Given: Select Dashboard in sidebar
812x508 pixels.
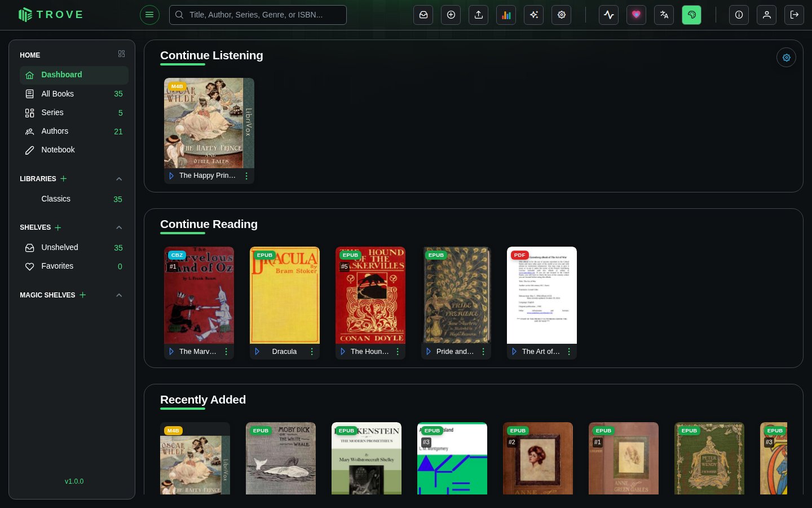Looking at the screenshot, I should pos(74,75).
